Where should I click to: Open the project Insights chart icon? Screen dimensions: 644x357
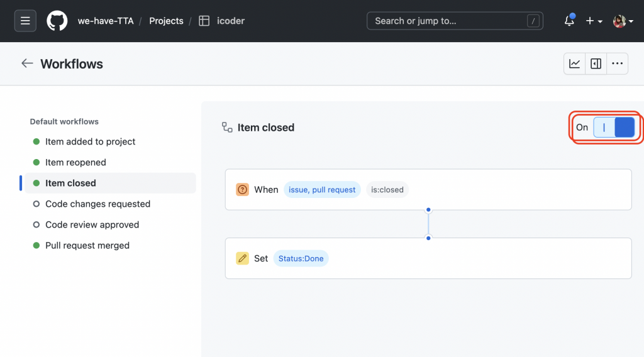(575, 63)
